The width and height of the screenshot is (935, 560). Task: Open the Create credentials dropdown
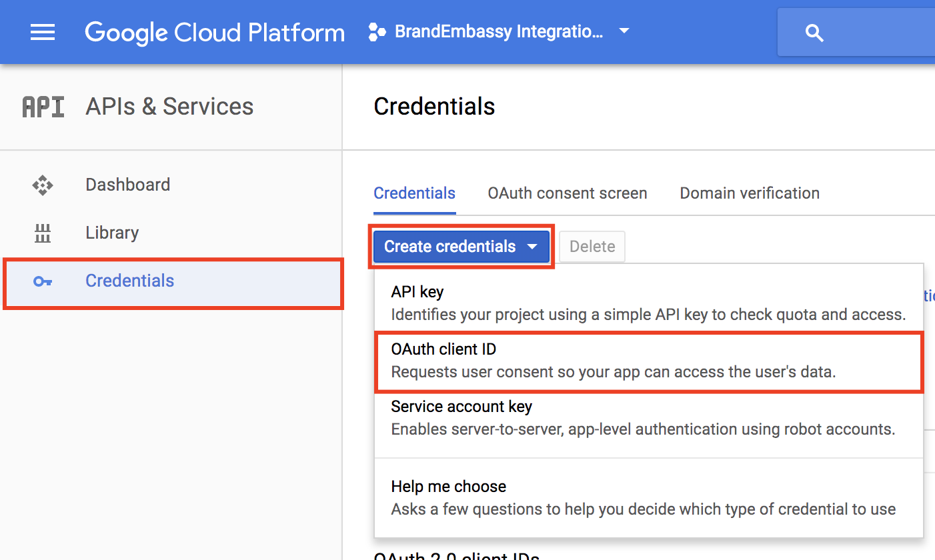point(461,247)
